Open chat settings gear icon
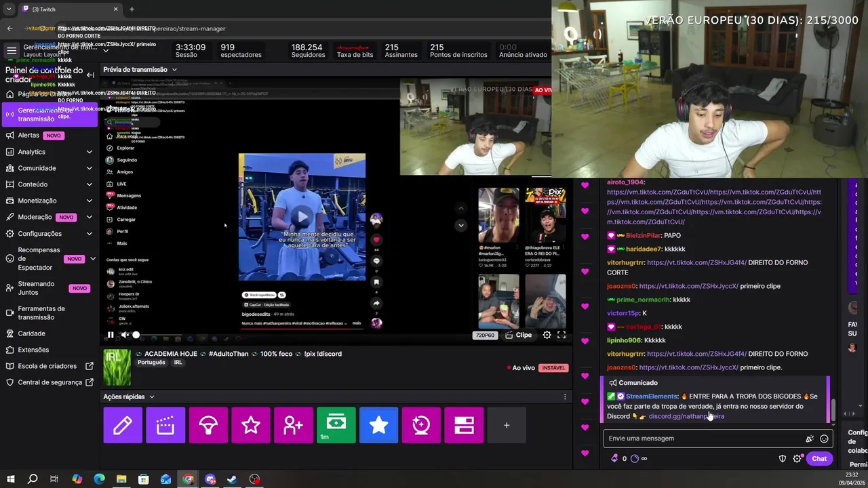Viewport: 868px width, 488px height. (x=797, y=459)
